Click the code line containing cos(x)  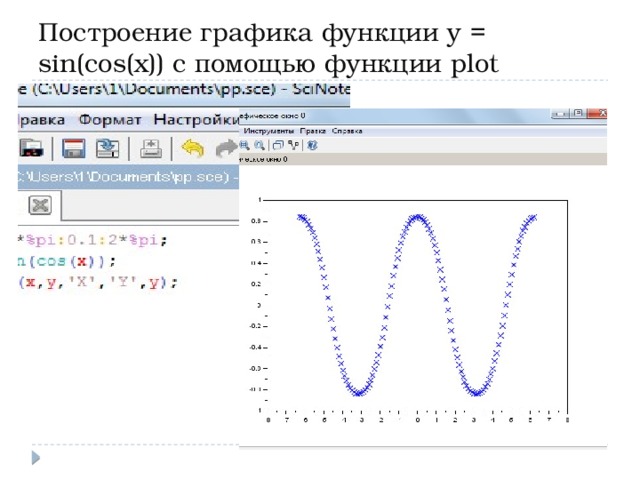tap(67, 261)
